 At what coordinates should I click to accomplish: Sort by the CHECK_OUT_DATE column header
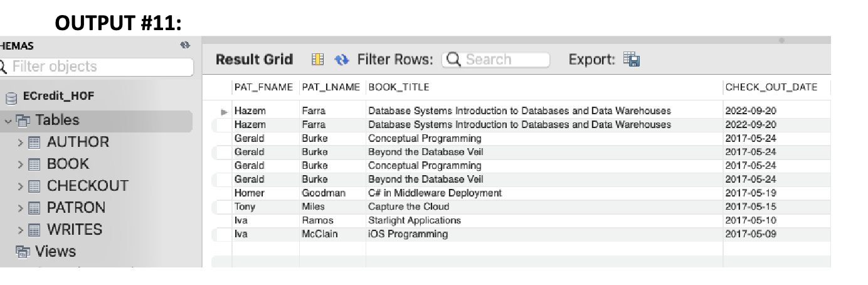771,87
